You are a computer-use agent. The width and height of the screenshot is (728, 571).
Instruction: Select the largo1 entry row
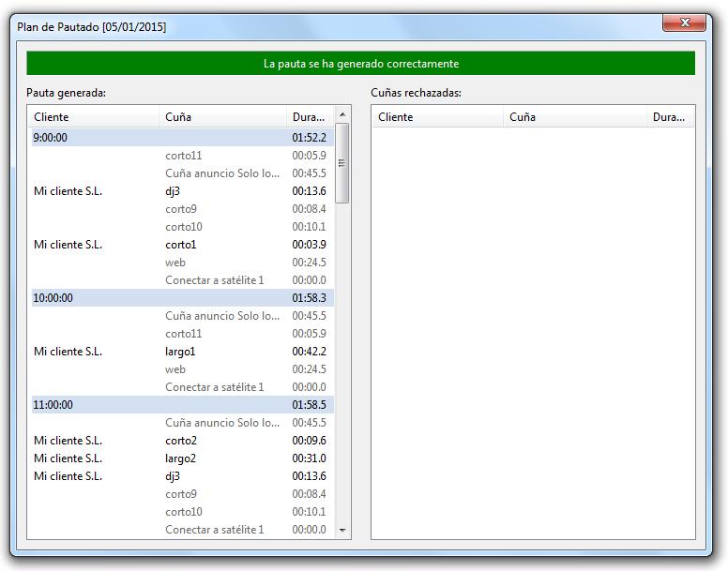point(181,352)
